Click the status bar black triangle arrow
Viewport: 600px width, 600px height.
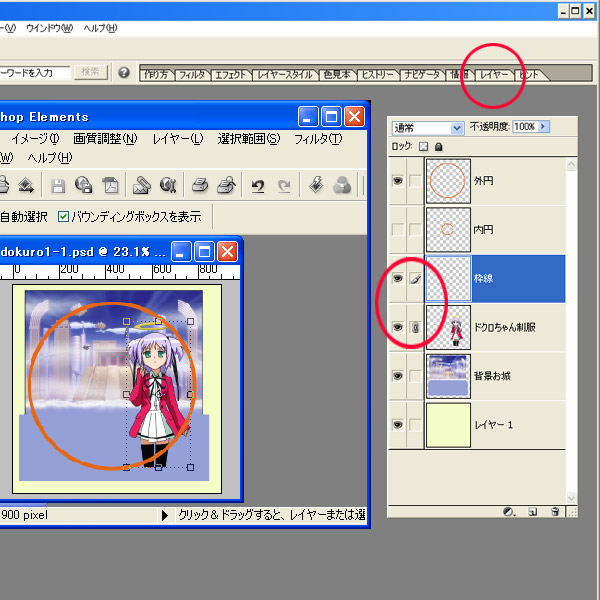coord(165,515)
